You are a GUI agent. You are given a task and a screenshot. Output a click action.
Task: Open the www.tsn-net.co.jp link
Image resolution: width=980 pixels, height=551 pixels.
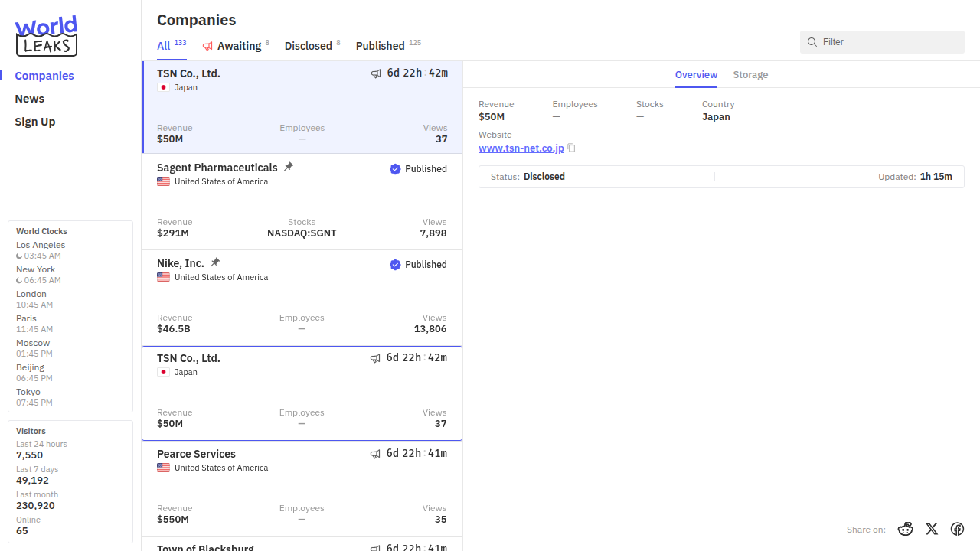coord(521,148)
